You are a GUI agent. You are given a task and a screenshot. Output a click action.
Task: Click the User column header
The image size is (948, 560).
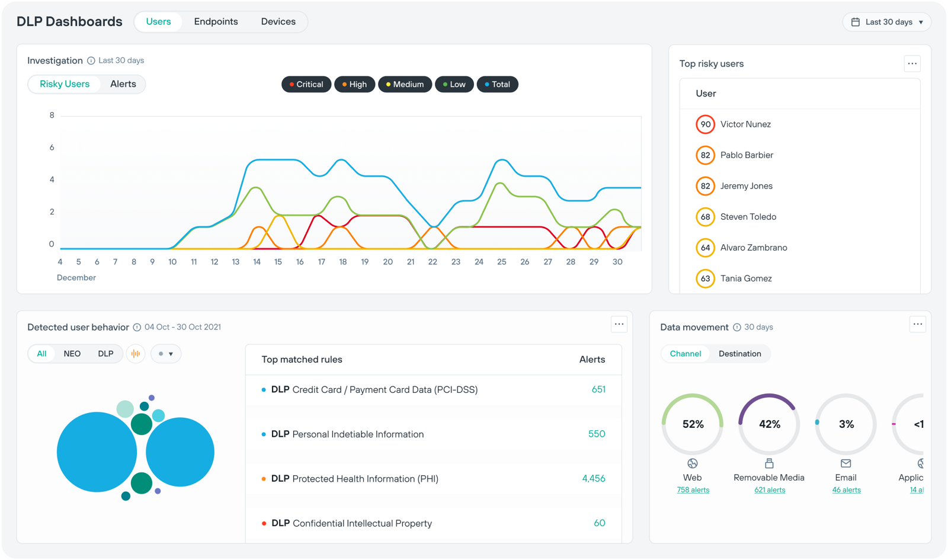[706, 94]
